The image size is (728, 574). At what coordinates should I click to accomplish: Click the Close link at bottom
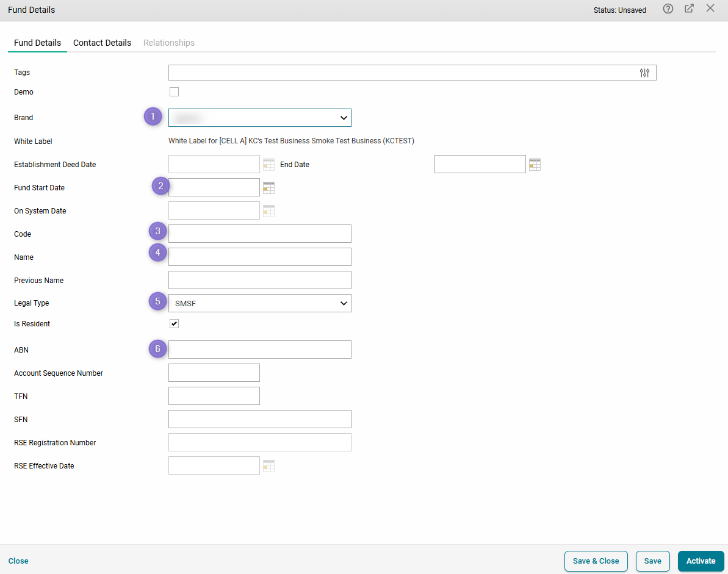[18, 561]
